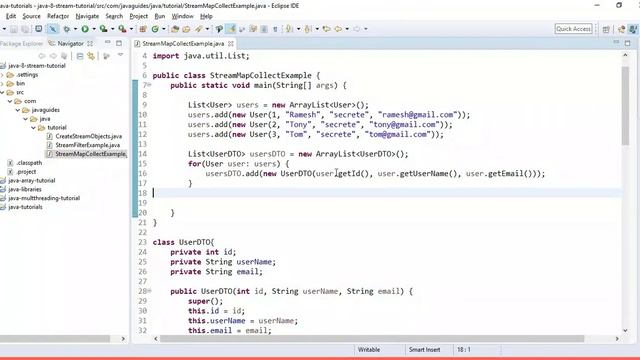Fold the UserDTO constructor at line 28
The width and height of the screenshot is (640, 360).
click(x=150, y=291)
